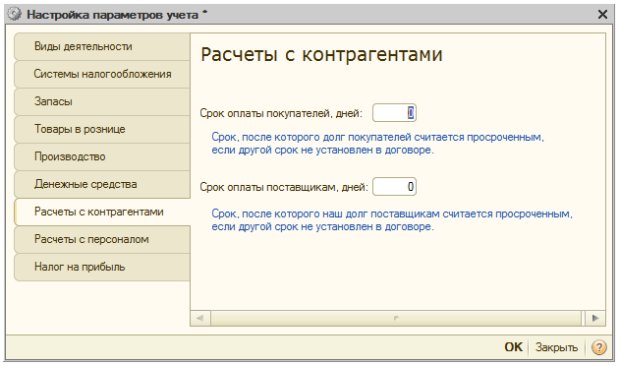Open the Денежные средства tab
This screenshot has height=366, width=620.
pos(102,185)
